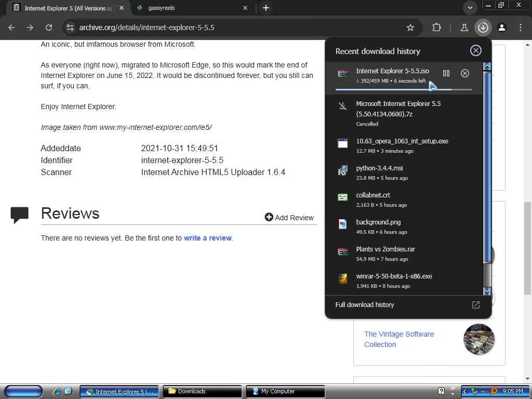
Task: Click the Internet Explorer 5-5.5.iso file icon
Action: (x=343, y=73)
